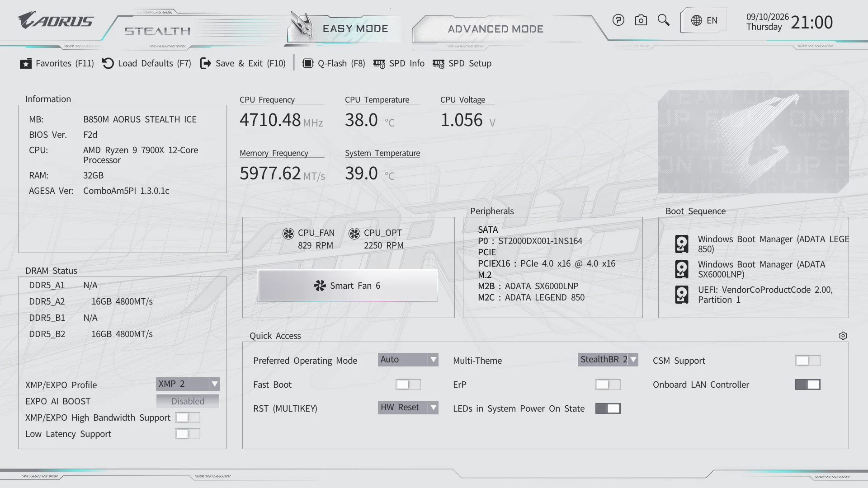Click Save & Exit (F10)
This screenshot has height=488, width=868.
pos(243,63)
